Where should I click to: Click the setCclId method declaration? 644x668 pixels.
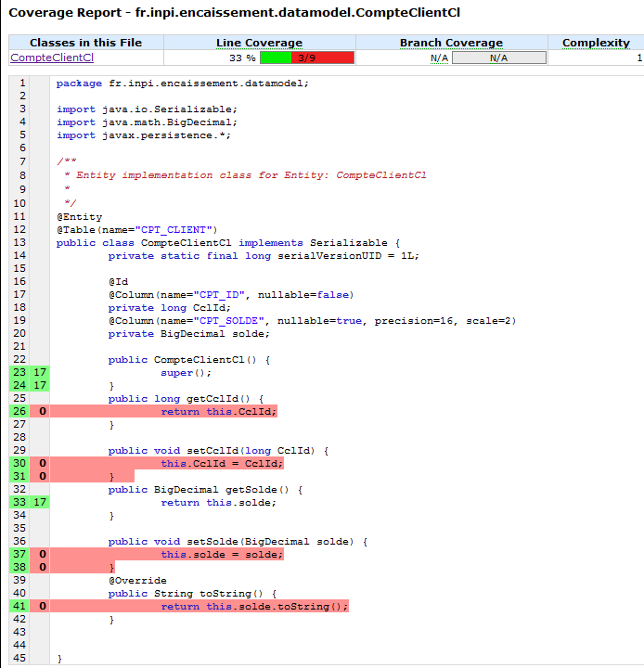[x=218, y=451]
